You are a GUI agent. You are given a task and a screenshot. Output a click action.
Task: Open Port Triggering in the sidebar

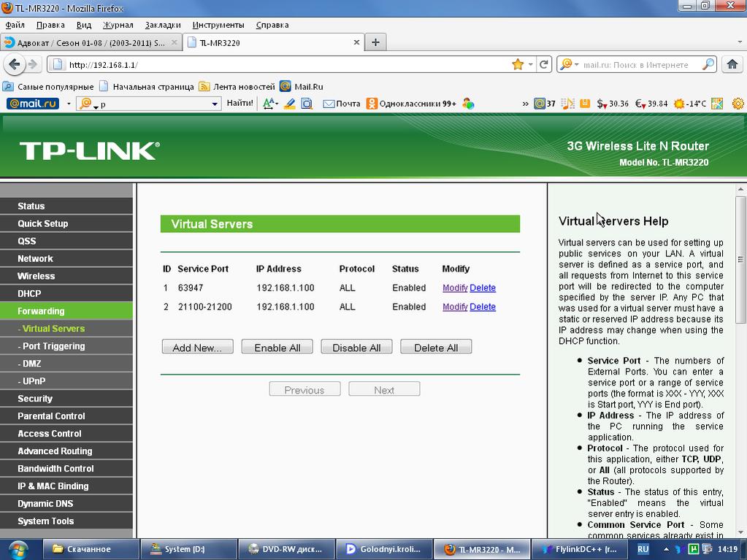click(x=53, y=346)
